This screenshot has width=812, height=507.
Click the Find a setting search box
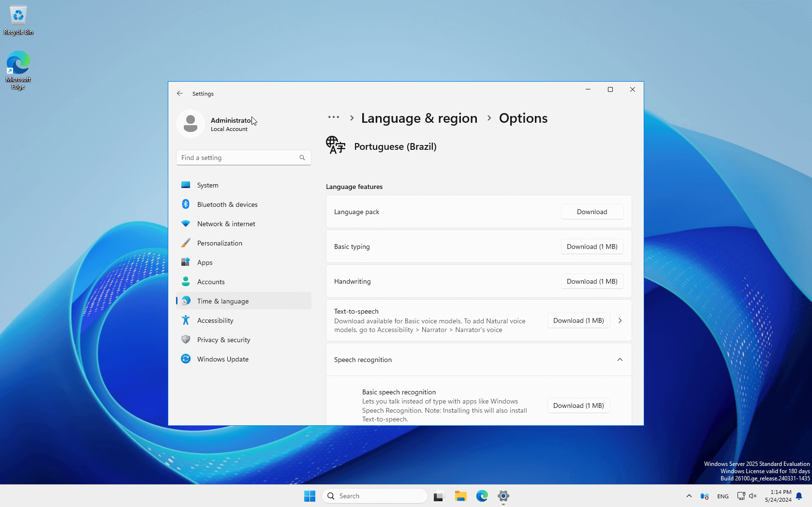(237, 158)
